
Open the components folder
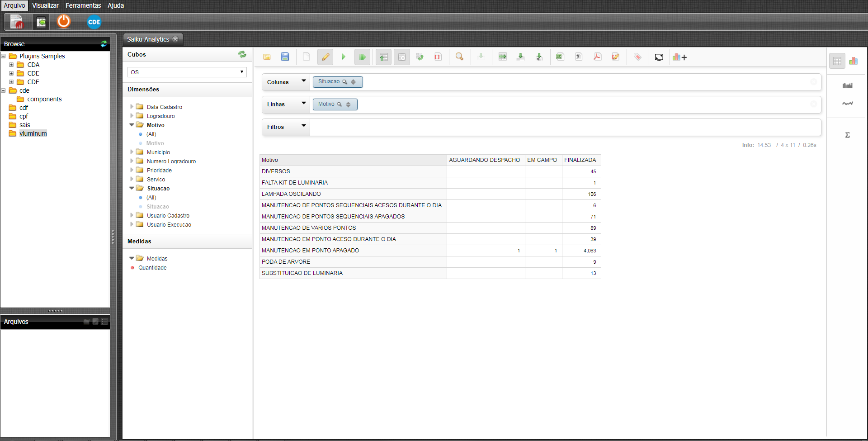tap(44, 99)
